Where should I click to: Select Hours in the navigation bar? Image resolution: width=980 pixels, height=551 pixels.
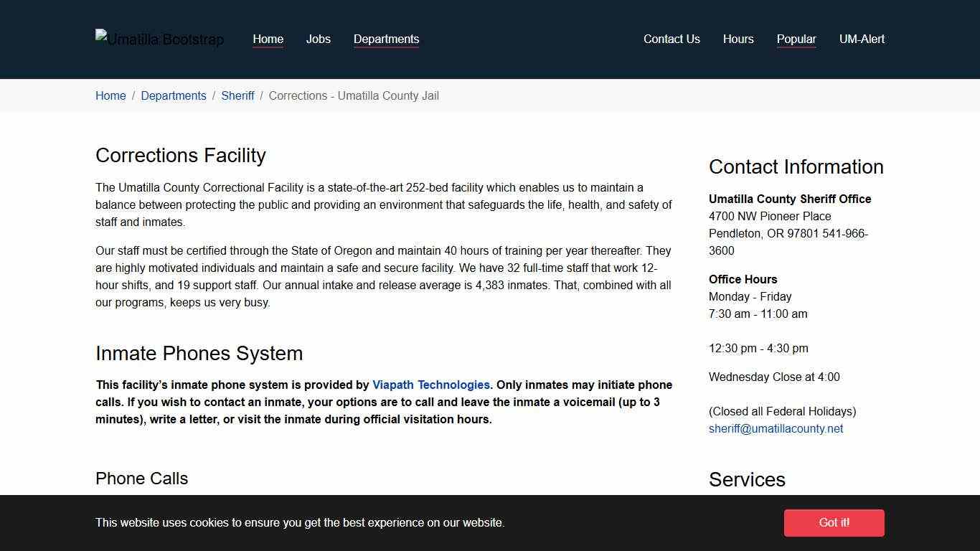738,39
